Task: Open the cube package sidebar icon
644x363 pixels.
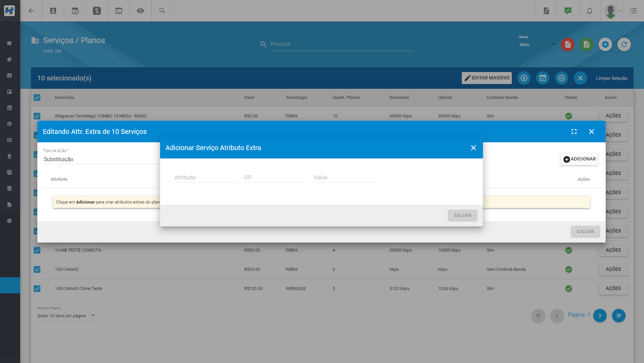Action: click(x=9, y=124)
